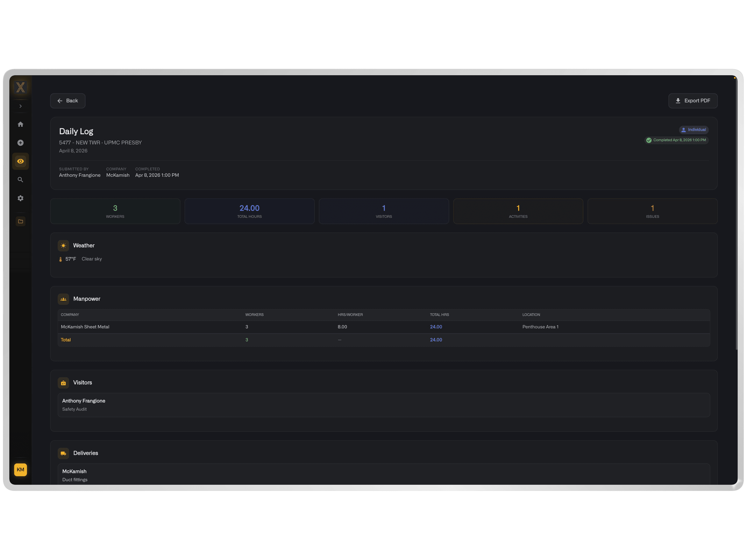Click the McKamish delivery entry name

pos(74,471)
